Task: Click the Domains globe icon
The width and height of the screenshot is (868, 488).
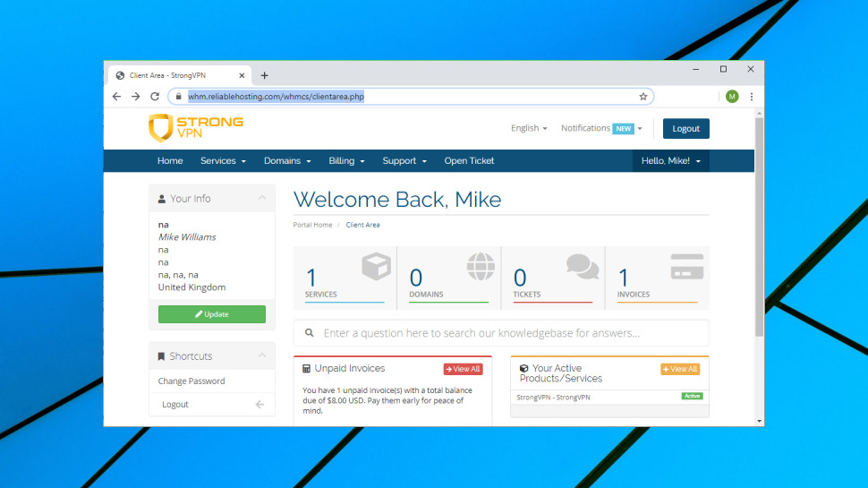Action: [481, 267]
